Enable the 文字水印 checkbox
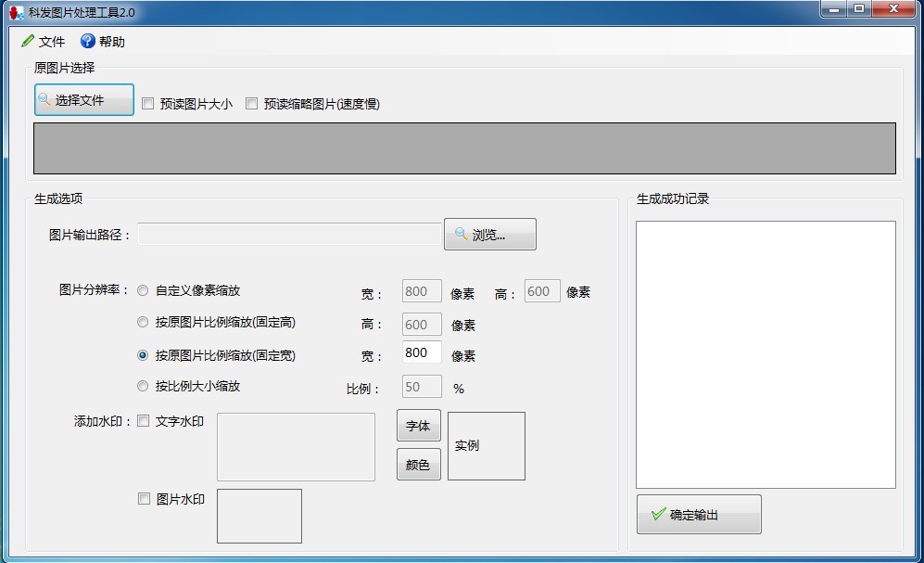This screenshot has height=563, width=924. click(x=144, y=421)
